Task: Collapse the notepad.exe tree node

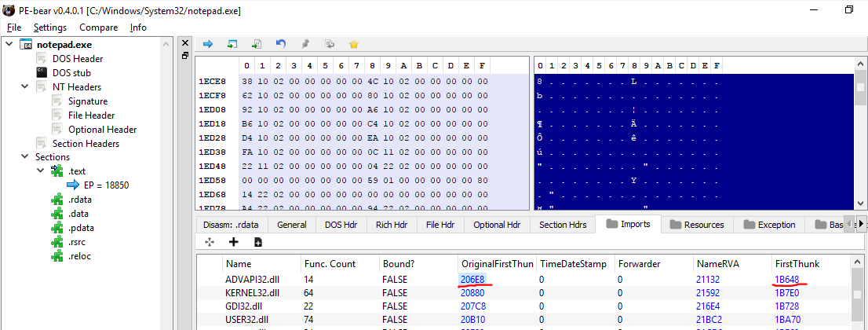Action: pos(9,44)
